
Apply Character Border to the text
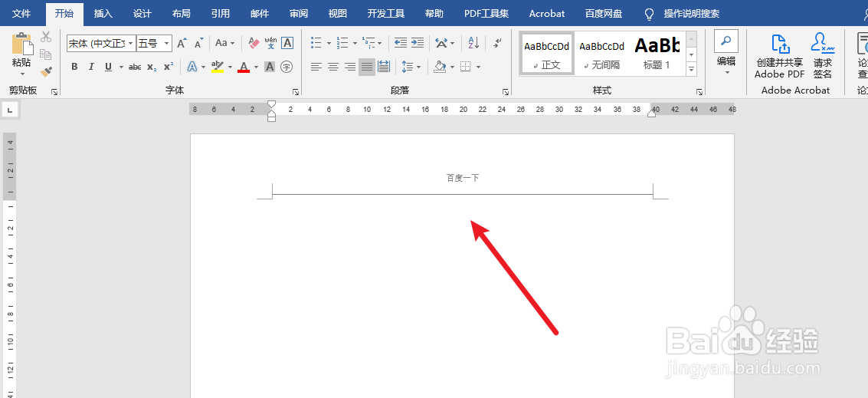(287, 43)
